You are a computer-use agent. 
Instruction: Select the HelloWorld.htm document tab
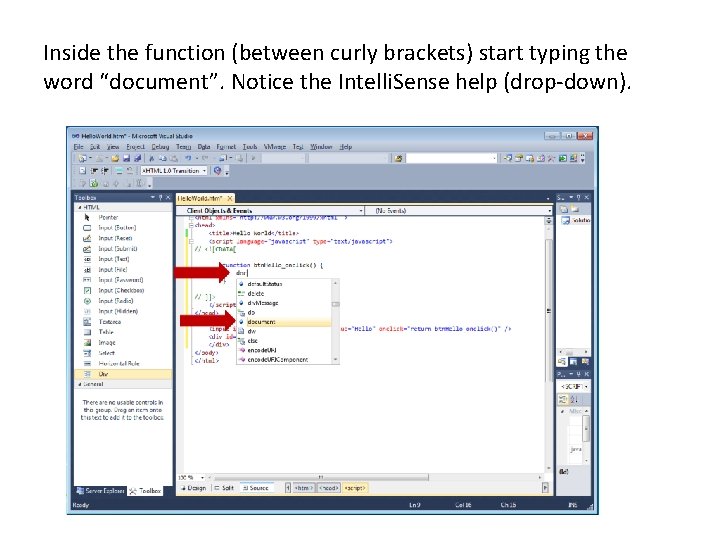point(200,198)
